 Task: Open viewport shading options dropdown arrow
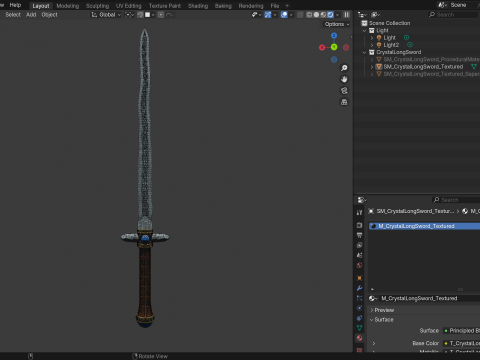click(x=337, y=15)
